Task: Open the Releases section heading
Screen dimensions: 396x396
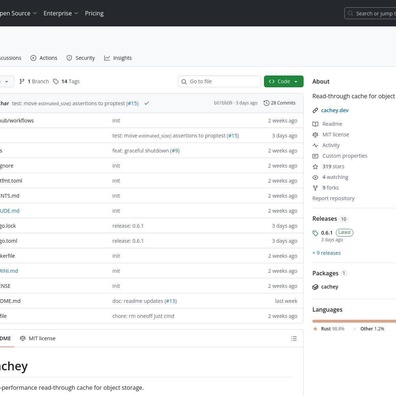Action: coord(325,219)
